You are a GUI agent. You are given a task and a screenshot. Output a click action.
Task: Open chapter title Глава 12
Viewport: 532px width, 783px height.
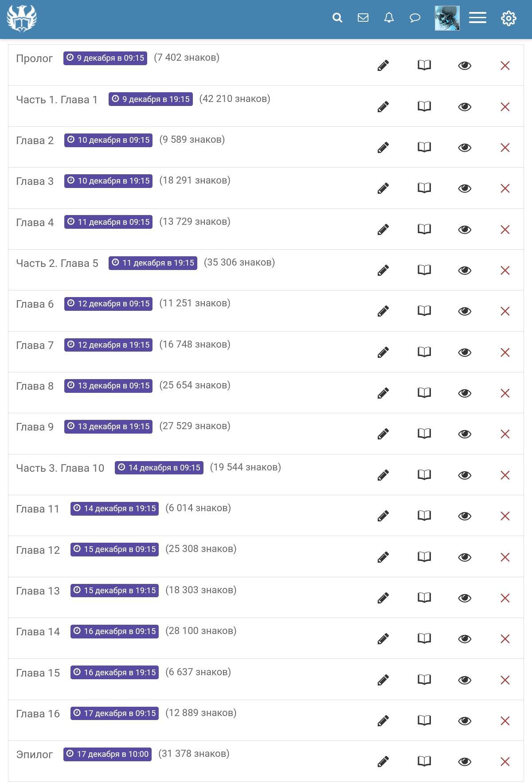(38, 550)
